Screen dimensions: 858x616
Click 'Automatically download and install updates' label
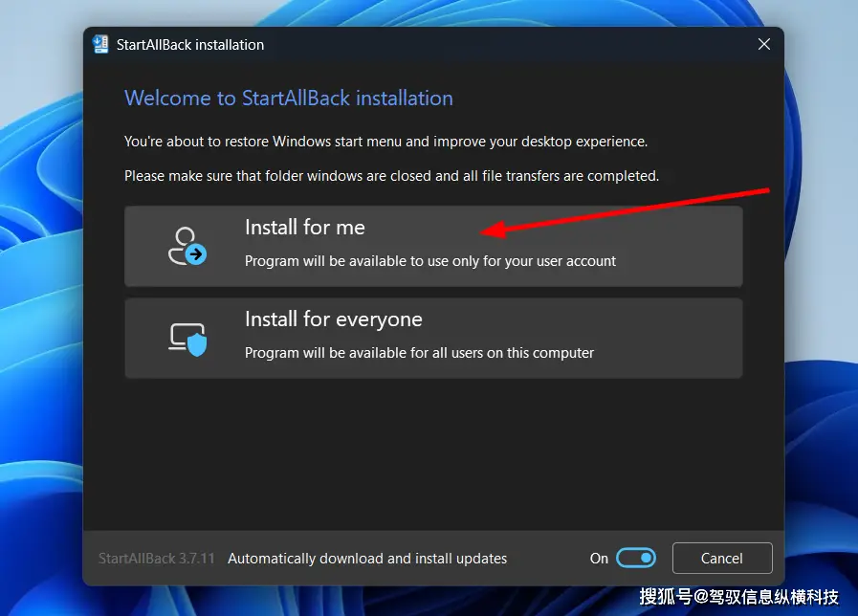click(367, 559)
